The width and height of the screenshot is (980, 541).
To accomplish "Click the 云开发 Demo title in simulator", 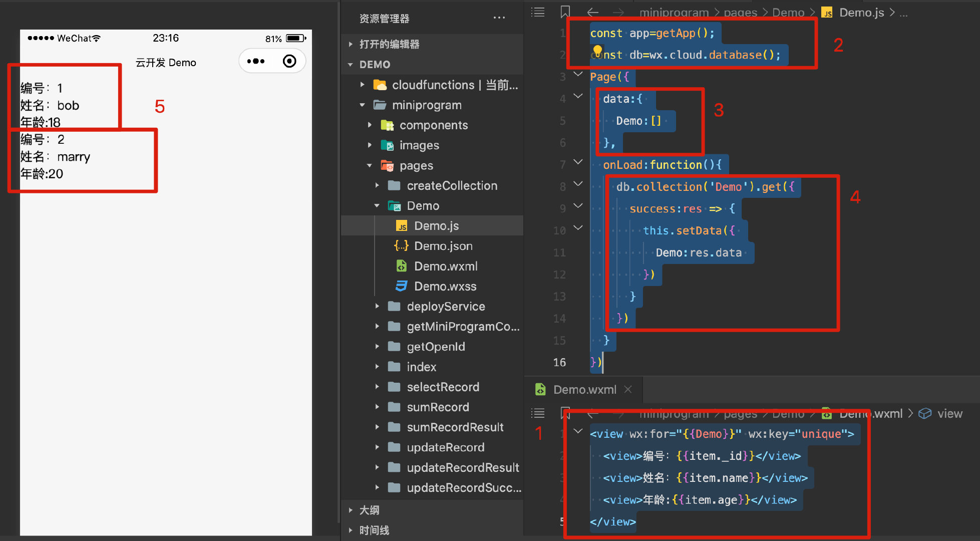I will coord(166,63).
